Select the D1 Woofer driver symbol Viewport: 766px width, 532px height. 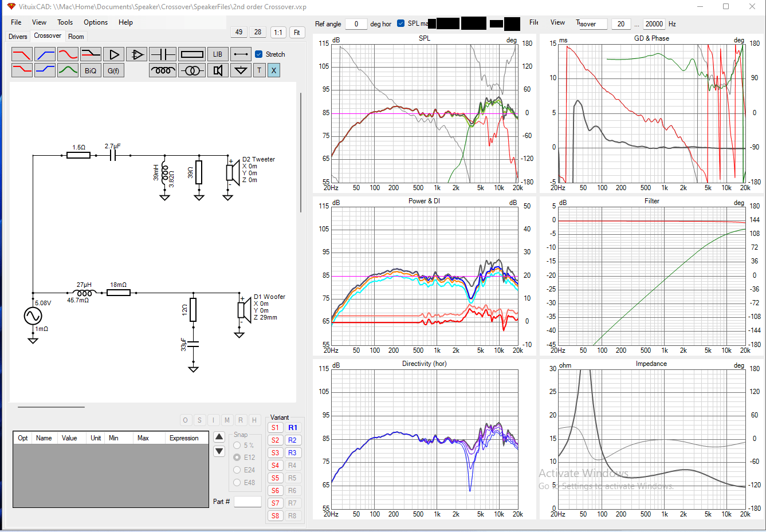pyautogui.click(x=244, y=310)
